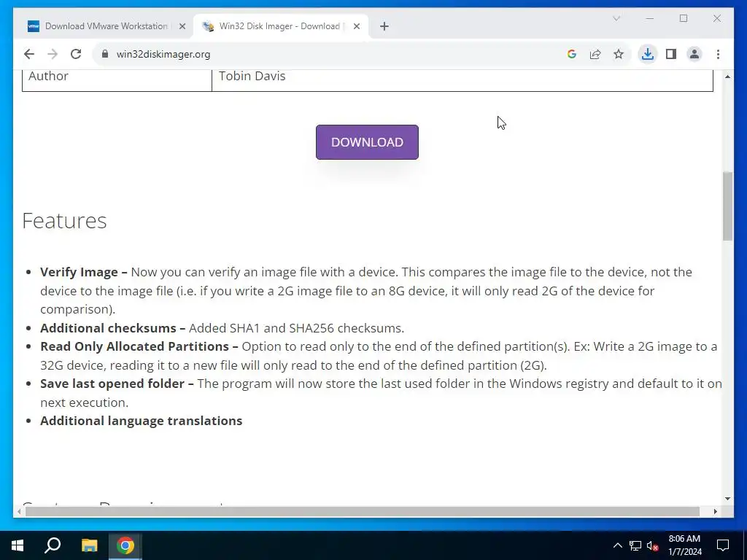747x560 pixels.
Task: Share this page via share icon
Action: tap(595, 54)
